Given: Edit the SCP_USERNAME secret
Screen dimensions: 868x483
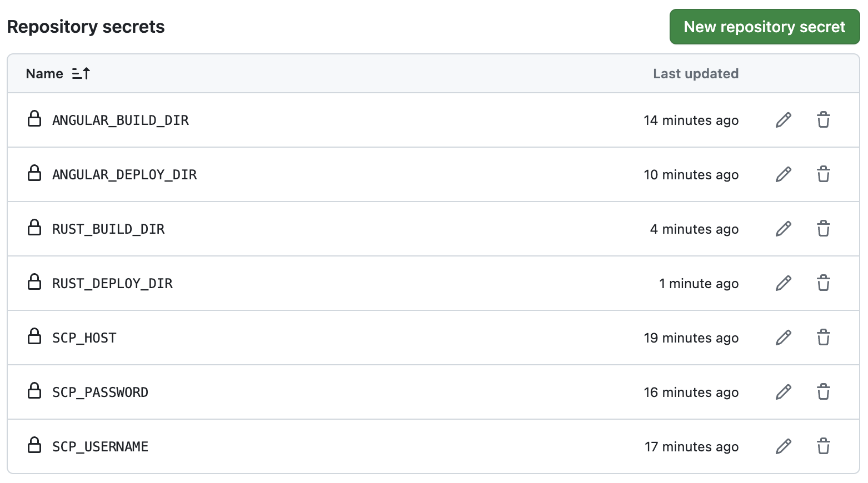Looking at the screenshot, I should point(783,446).
